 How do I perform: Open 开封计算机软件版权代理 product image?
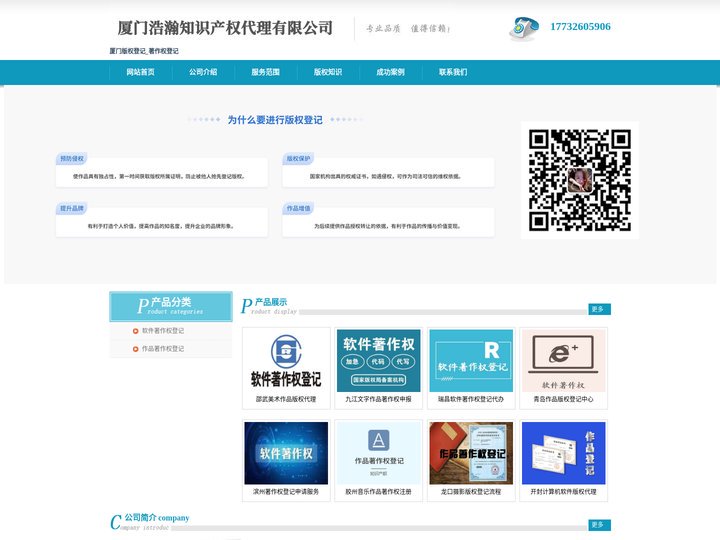click(x=563, y=453)
